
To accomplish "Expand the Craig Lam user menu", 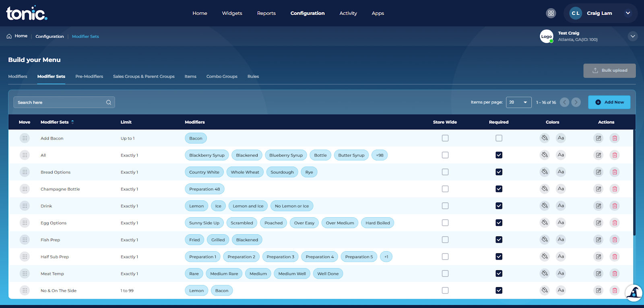I will 628,13.
